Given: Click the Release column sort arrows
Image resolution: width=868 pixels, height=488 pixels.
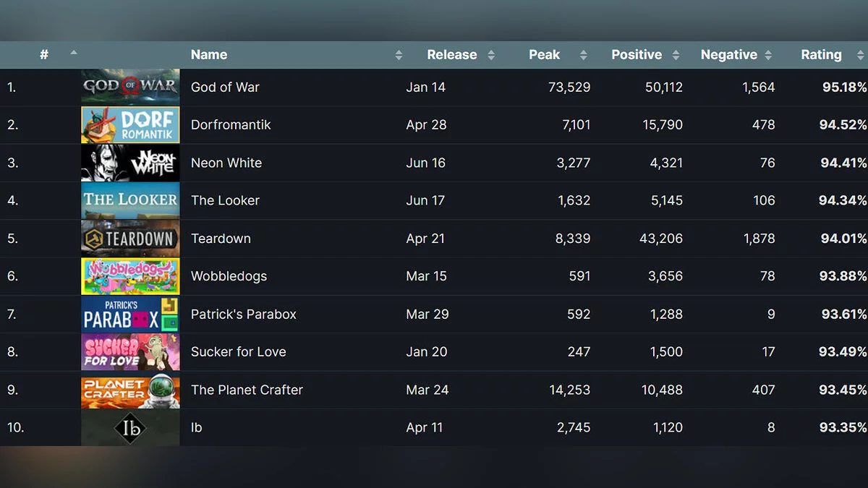Looking at the screenshot, I should (491, 55).
